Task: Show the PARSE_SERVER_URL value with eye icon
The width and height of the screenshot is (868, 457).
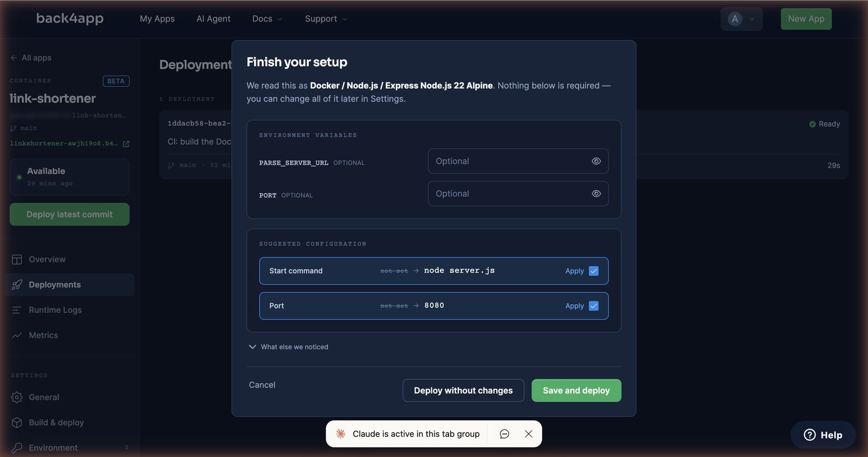Action: [596, 161]
